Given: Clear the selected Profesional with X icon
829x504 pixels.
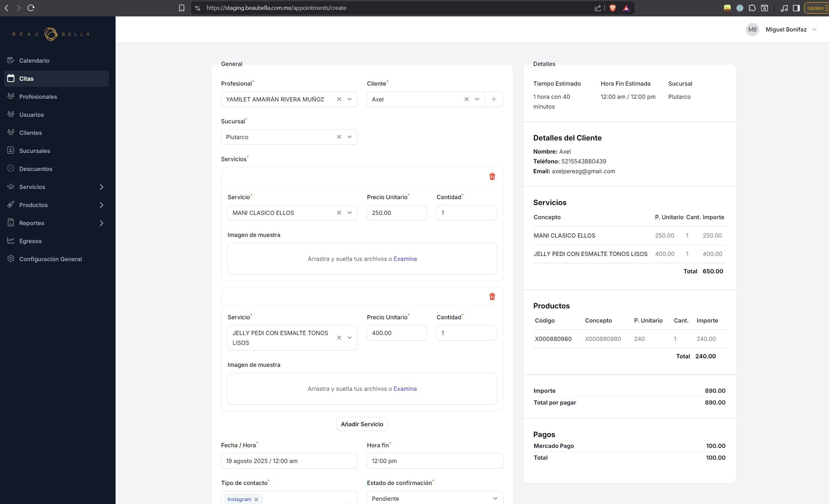Looking at the screenshot, I should tap(339, 99).
